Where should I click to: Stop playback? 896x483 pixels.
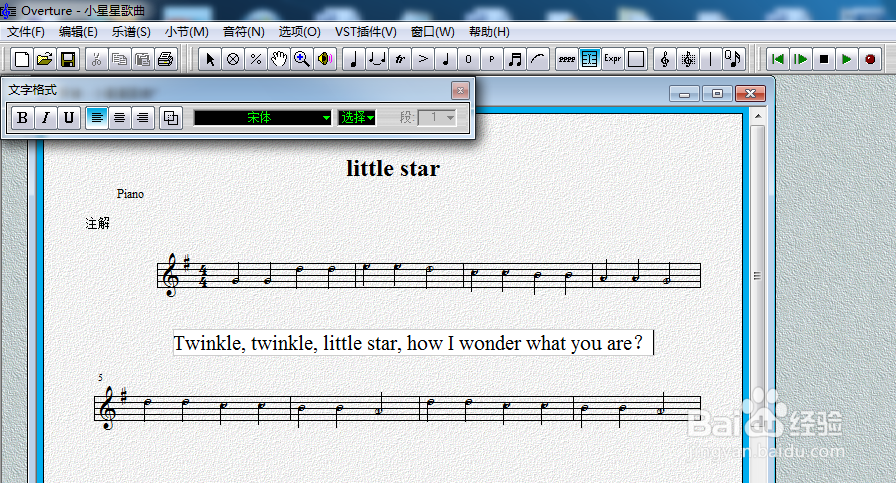[x=823, y=59]
